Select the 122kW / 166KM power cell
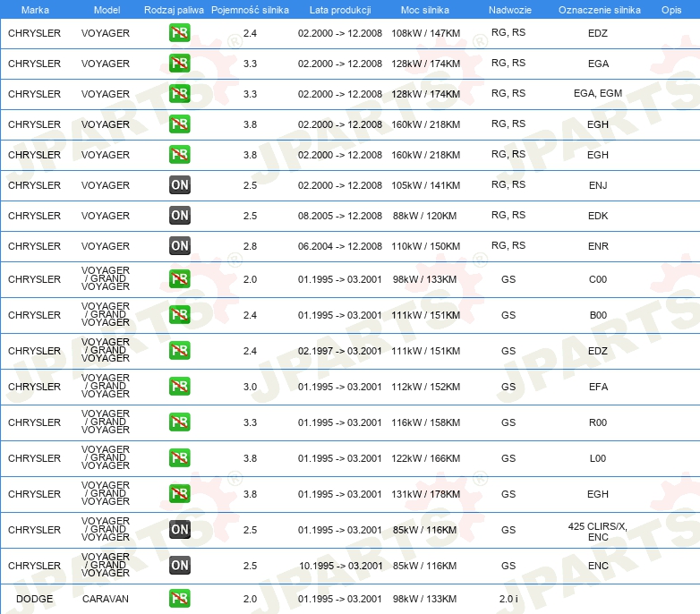 425,458
